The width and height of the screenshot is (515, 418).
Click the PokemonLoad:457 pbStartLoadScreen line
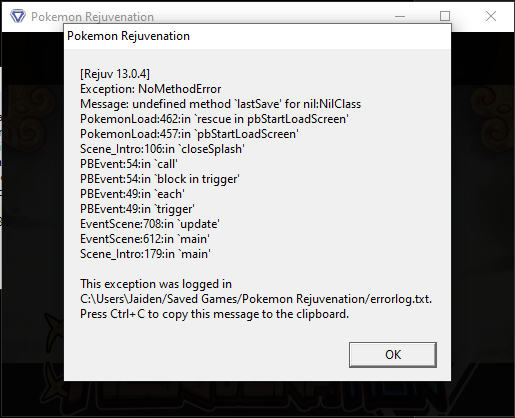pos(189,134)
